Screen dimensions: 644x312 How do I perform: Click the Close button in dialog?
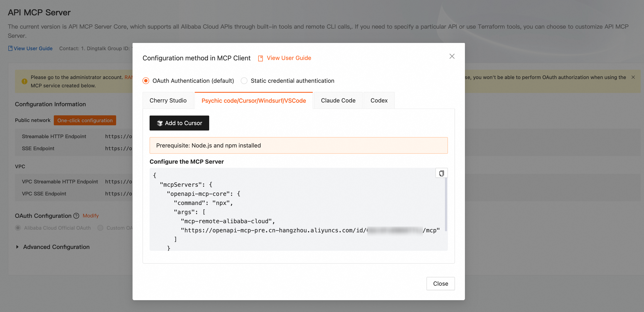[x=440, y=284]
